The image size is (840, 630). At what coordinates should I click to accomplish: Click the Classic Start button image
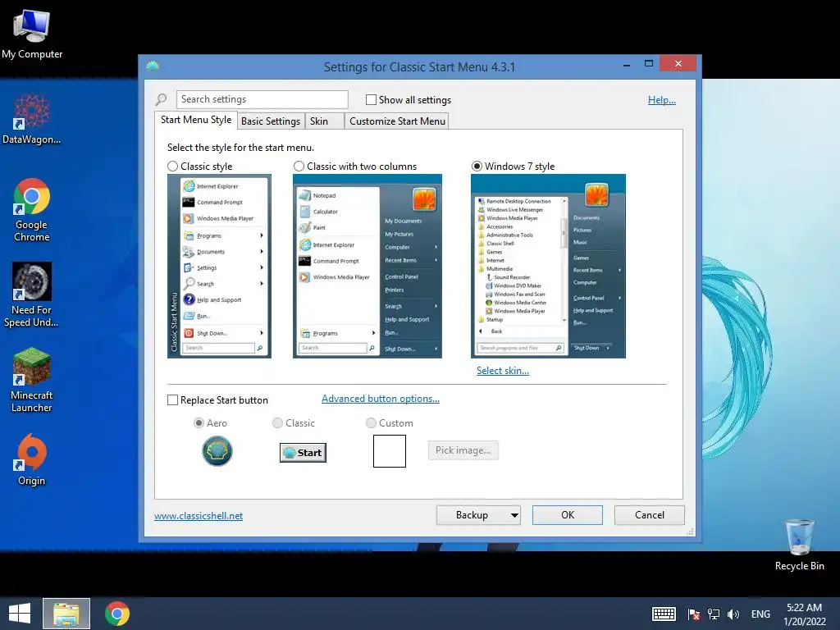coord(303,453)
